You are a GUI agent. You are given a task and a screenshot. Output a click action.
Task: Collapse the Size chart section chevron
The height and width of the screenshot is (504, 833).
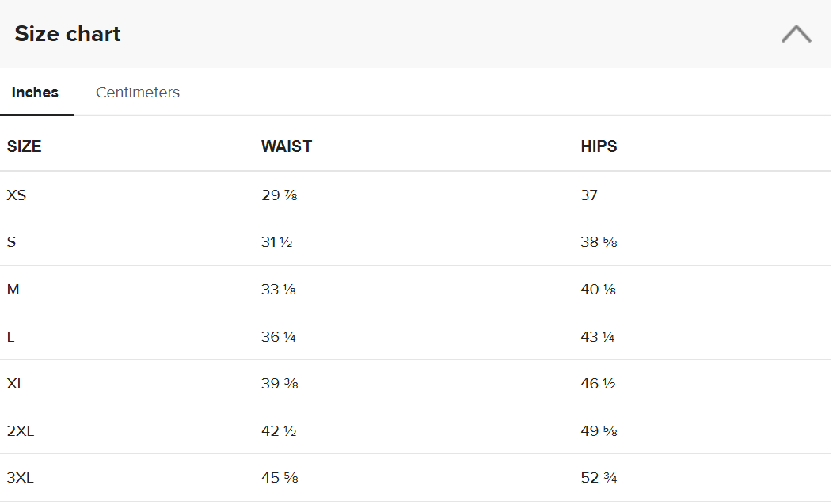point(796,34)
